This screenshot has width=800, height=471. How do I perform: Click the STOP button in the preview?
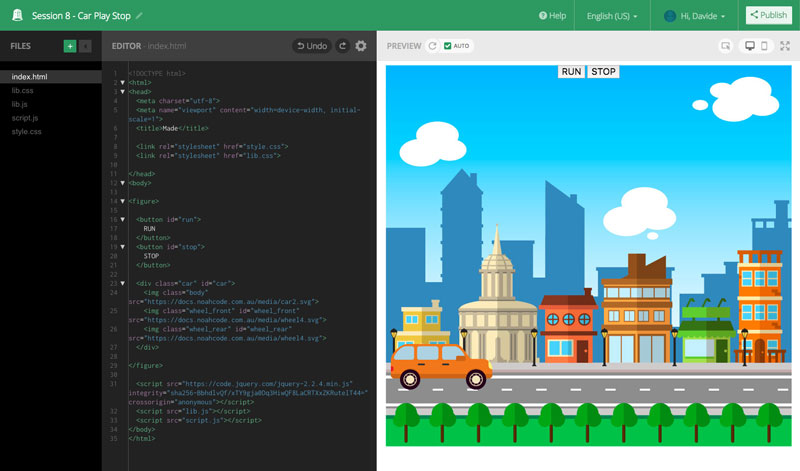(x=603, y=72)
